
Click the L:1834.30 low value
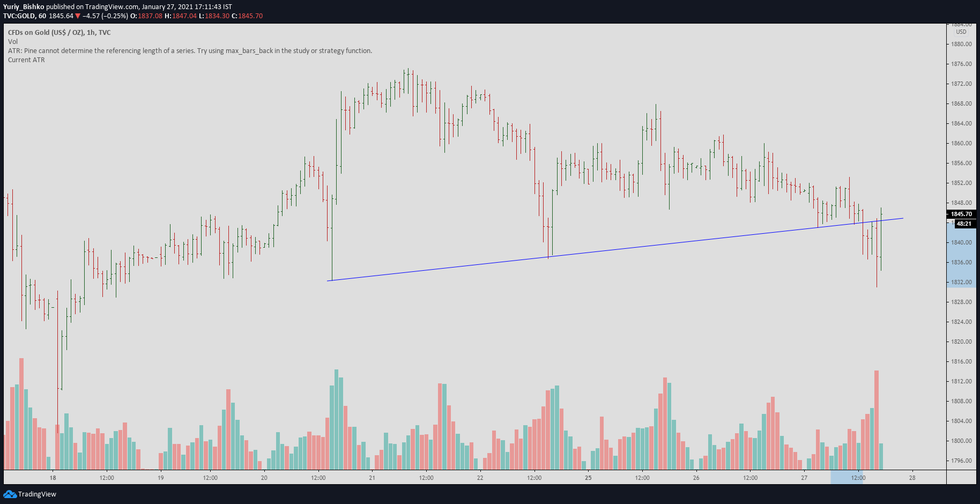214,16
